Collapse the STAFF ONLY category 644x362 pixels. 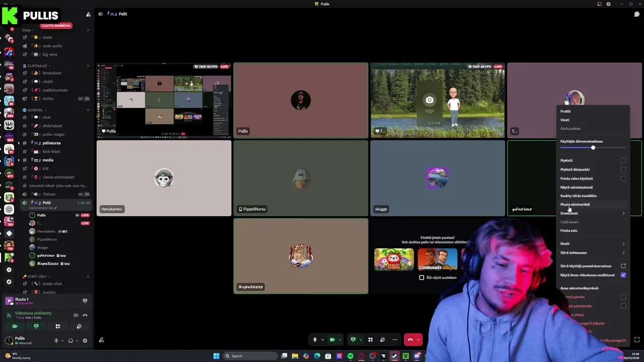coord(37,277)
